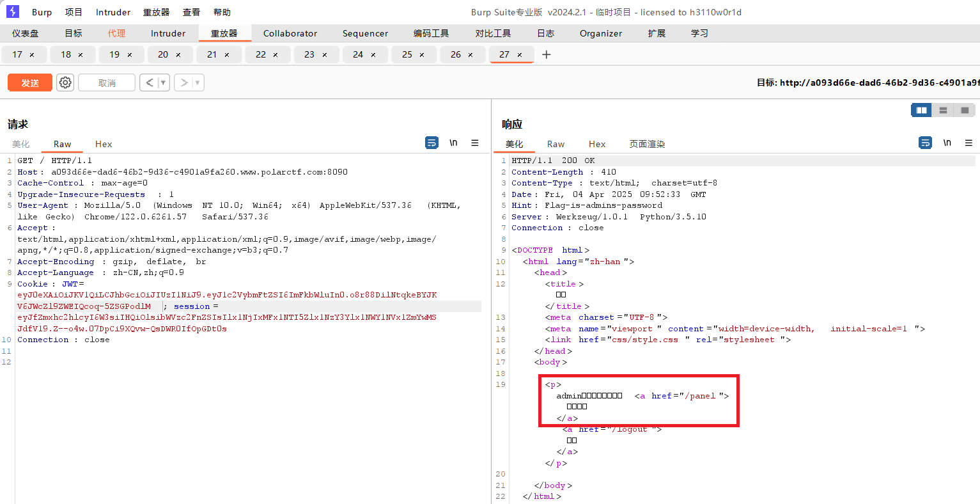Close Repeater tab 18
This screenshot has width=980, height=504.
point(81,55)
